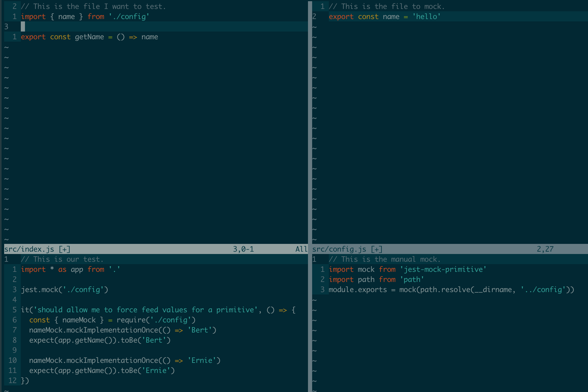Click the comment 'This is the file to mock.'
The width and height of the screenshot is (588, 392).
387,6
